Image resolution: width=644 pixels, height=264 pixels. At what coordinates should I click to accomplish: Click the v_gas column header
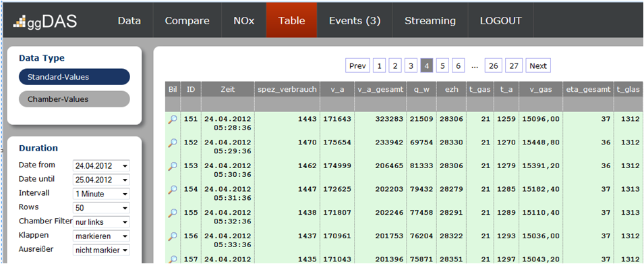(x=541, y=89)
